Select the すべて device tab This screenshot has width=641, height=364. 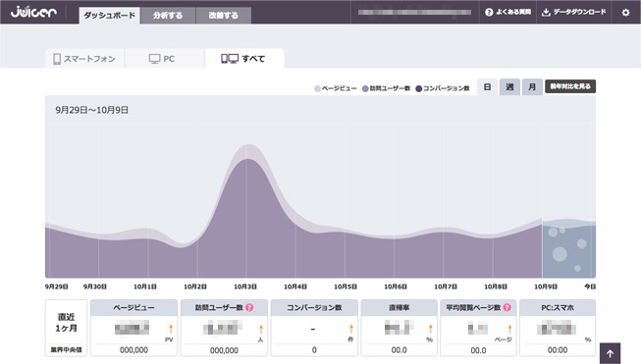244,59
